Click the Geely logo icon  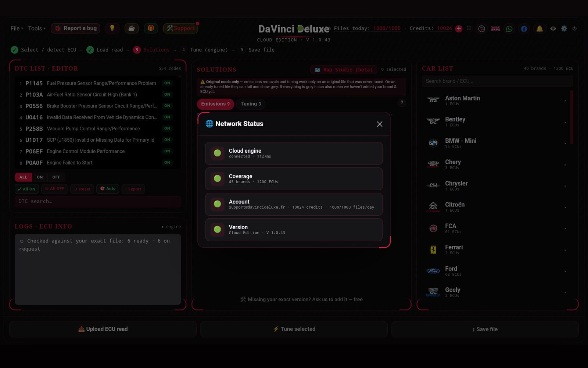pyautogui.click(x=433, y=292)
